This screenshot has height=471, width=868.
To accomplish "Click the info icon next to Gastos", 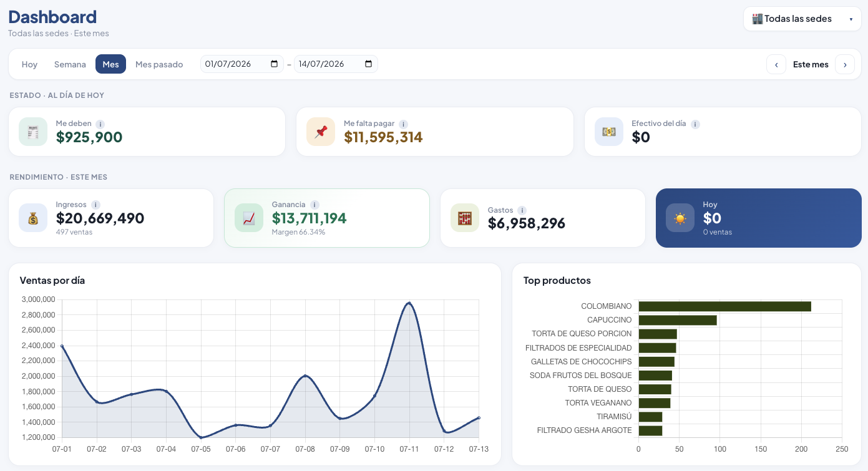I will pyautogui.click(x=522, y=211).
